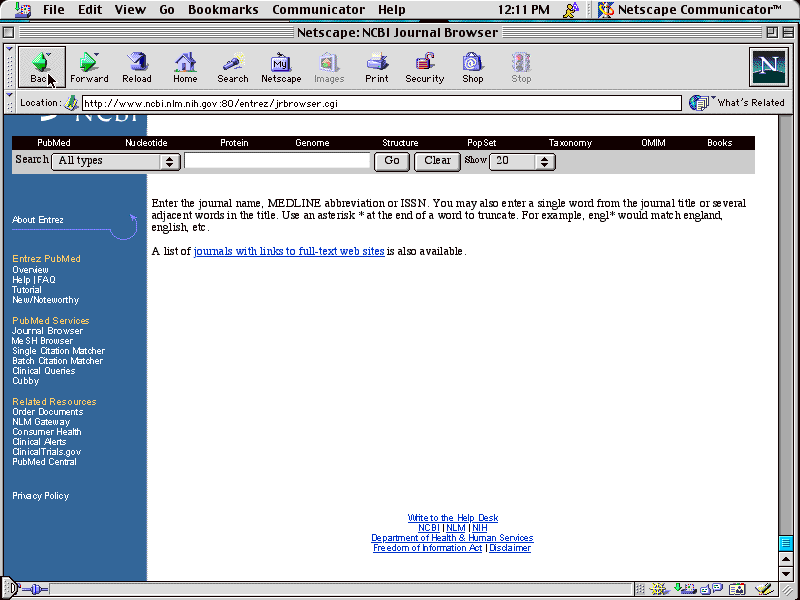Open the Security info button
This screenshot has width=800, height=600.
tap(424, 67)
